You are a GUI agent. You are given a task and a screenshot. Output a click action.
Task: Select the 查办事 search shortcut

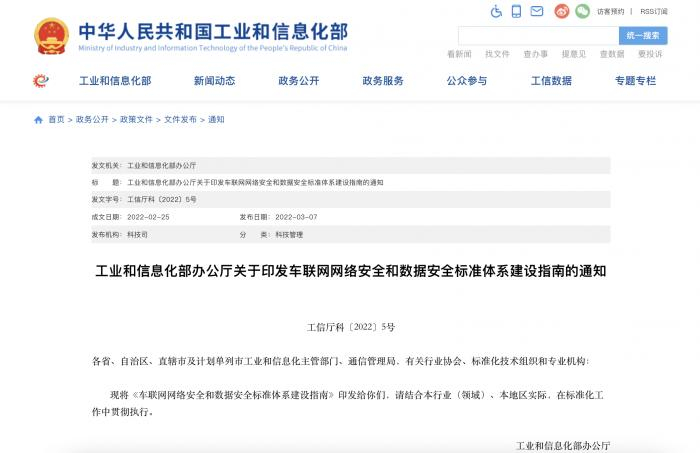[536, 54]
